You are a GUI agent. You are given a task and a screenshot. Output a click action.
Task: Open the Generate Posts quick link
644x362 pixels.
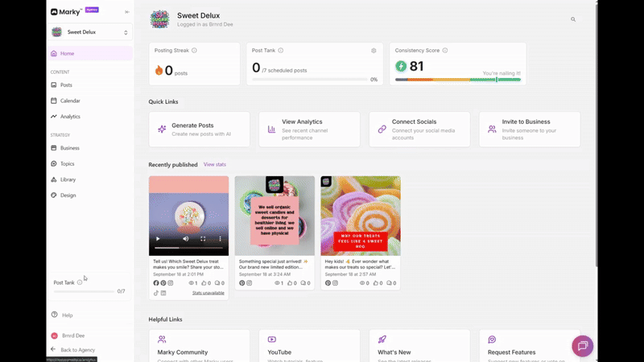pos(199,130)
